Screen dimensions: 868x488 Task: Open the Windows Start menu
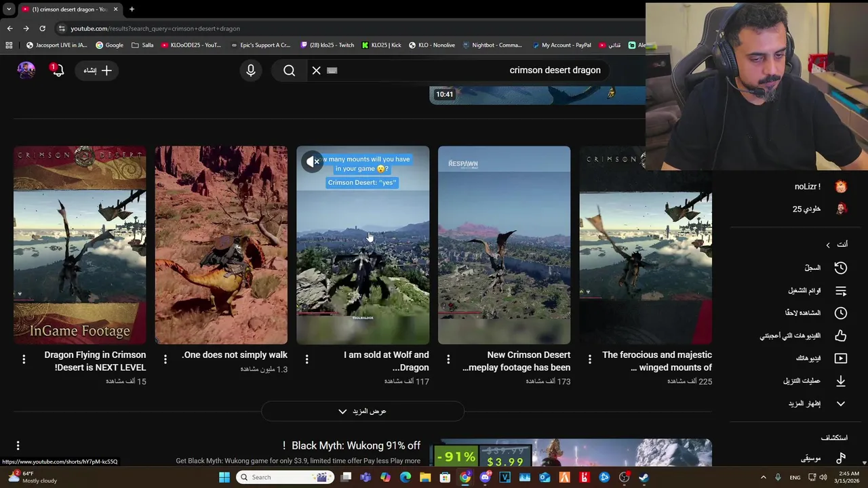pos(224,477)
